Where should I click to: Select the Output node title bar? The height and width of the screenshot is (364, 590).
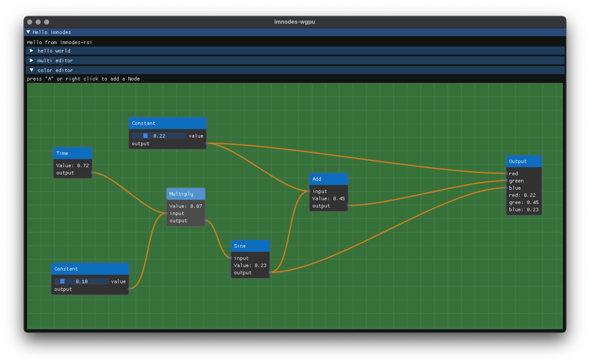(x=524, y=161)
